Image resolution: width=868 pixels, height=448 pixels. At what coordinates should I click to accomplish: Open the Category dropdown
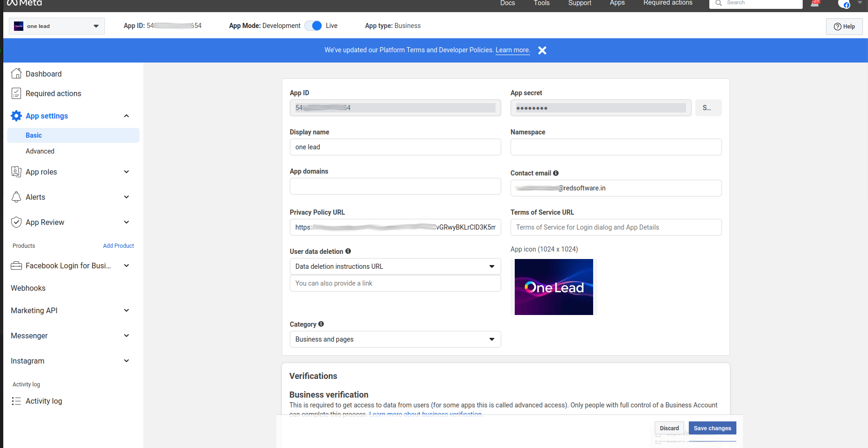tap(395, 339)
